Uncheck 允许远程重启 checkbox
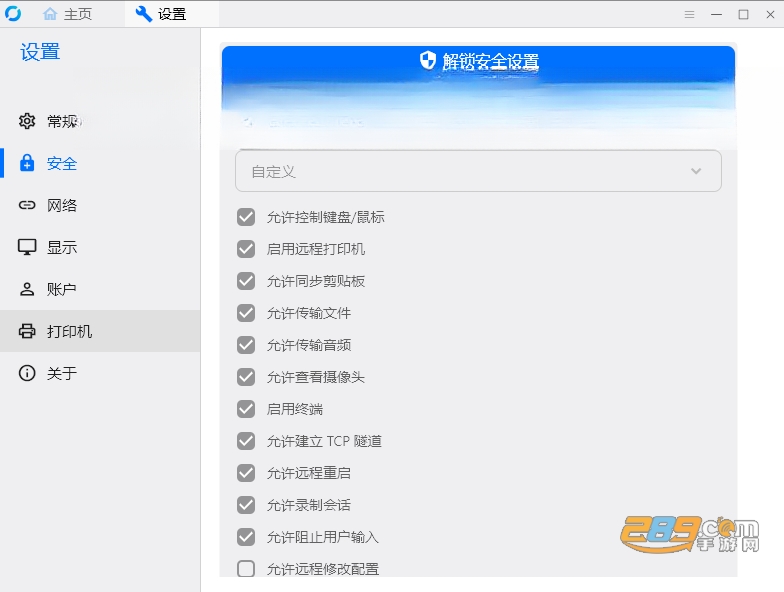Screen dimensions: 784x592 [246, 473]
